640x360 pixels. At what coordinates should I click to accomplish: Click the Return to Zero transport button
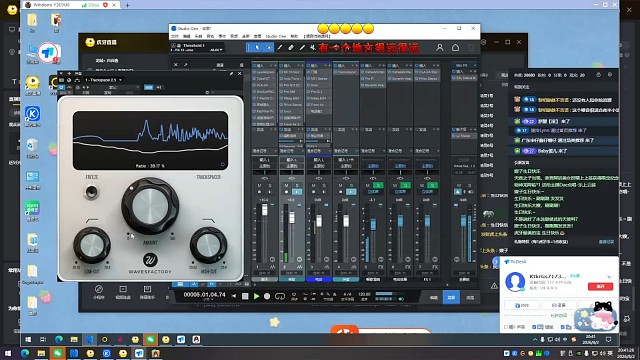click(234, 296)
